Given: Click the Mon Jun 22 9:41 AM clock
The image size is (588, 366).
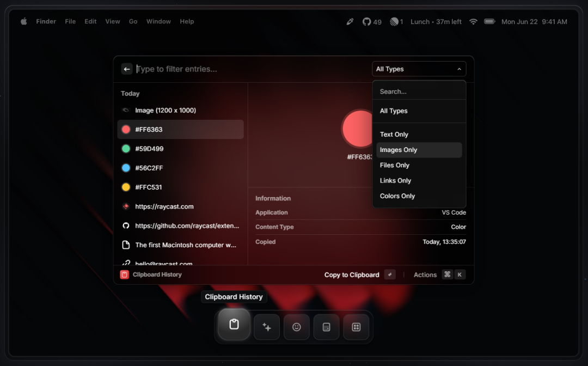Looking at the screenshot, I should 535,22.
